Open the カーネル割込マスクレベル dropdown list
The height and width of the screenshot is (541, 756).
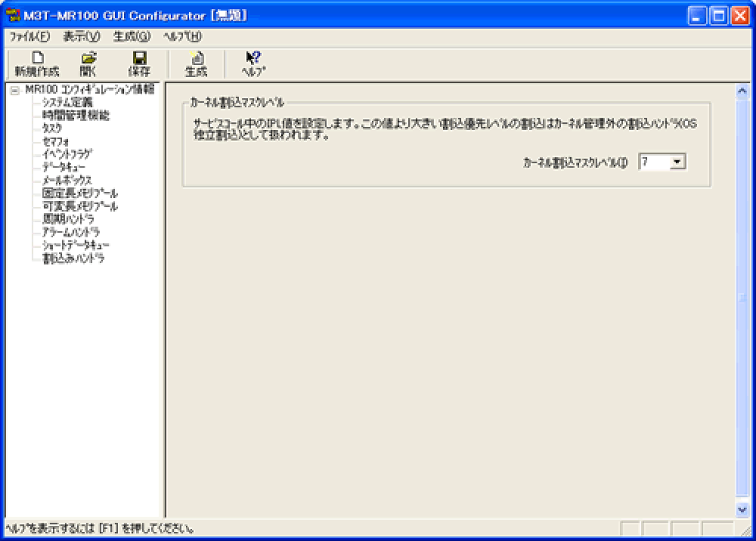click(679, 161)
